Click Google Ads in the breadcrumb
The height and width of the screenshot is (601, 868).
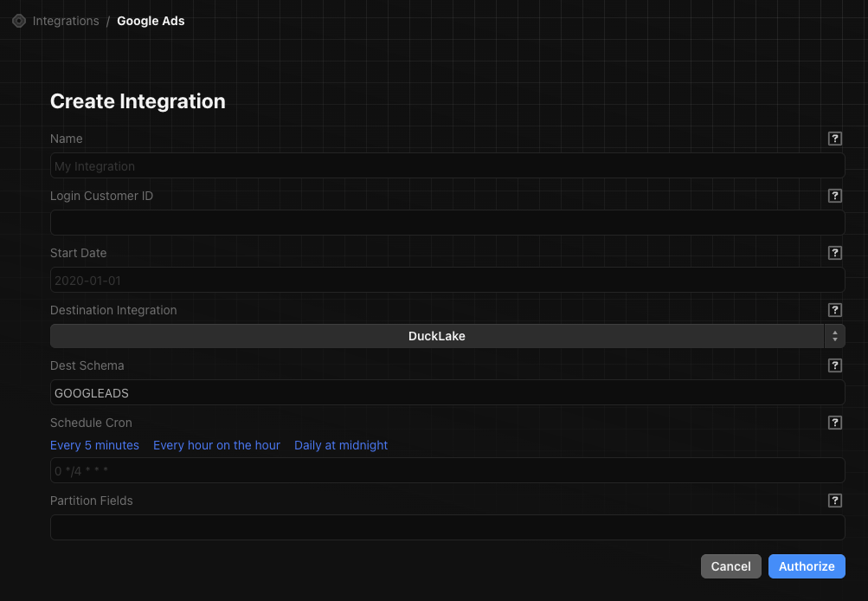point(151,21)
